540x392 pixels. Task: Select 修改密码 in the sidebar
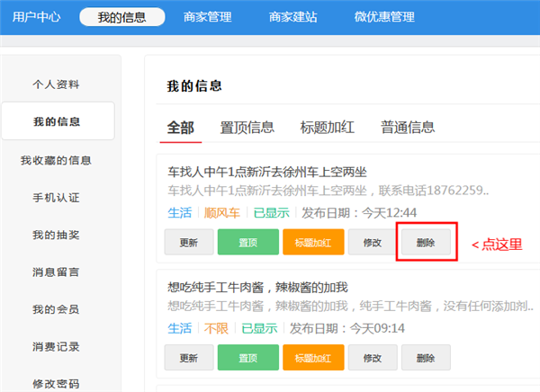click(56, 383)
